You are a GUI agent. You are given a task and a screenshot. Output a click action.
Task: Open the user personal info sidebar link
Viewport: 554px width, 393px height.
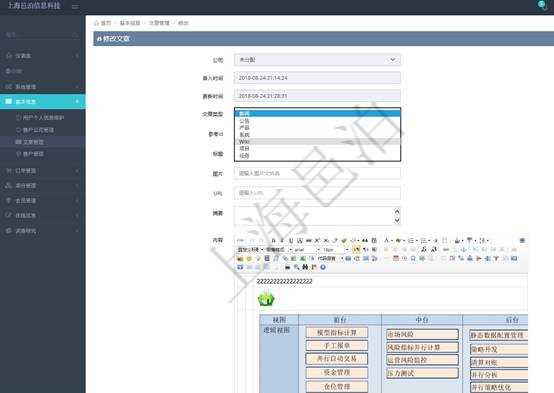[42, 117]
